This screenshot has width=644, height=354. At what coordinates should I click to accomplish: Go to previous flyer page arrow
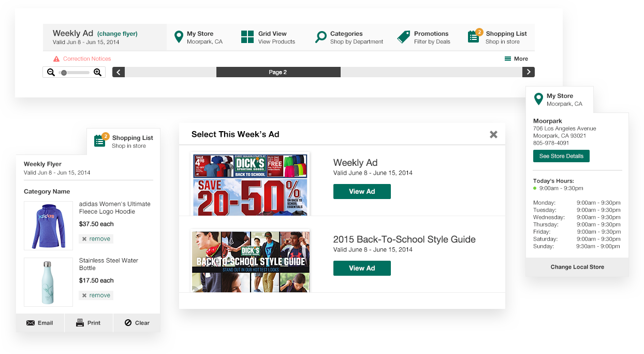(119, 73)
